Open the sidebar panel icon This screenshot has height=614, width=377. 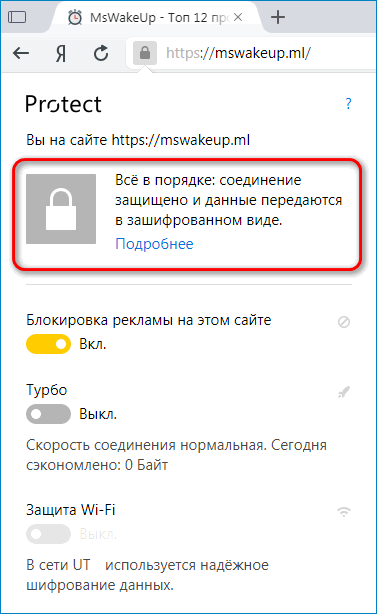click(x=17, y=17)
